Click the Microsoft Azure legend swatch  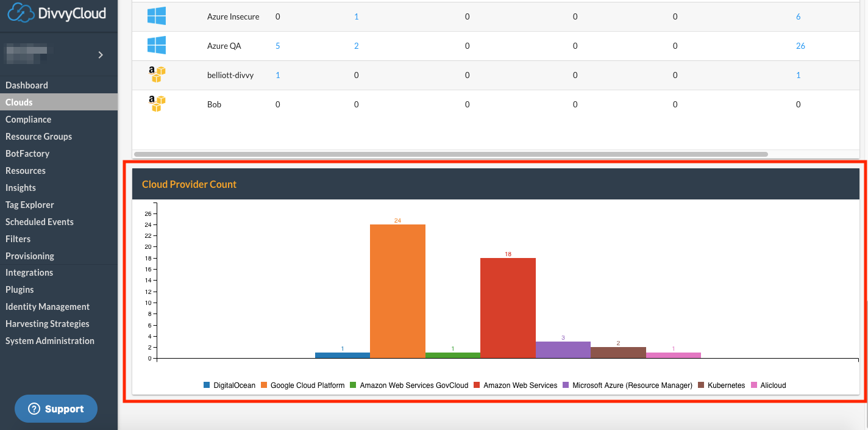click(x=566, y=385)
